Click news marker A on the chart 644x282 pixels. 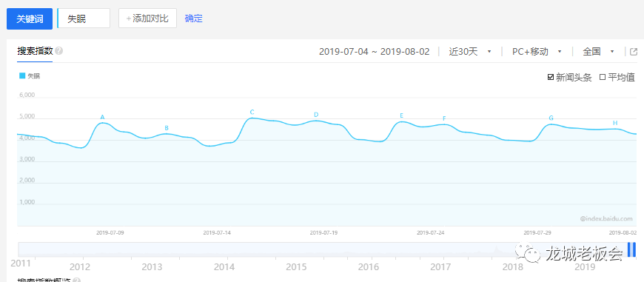103,118
